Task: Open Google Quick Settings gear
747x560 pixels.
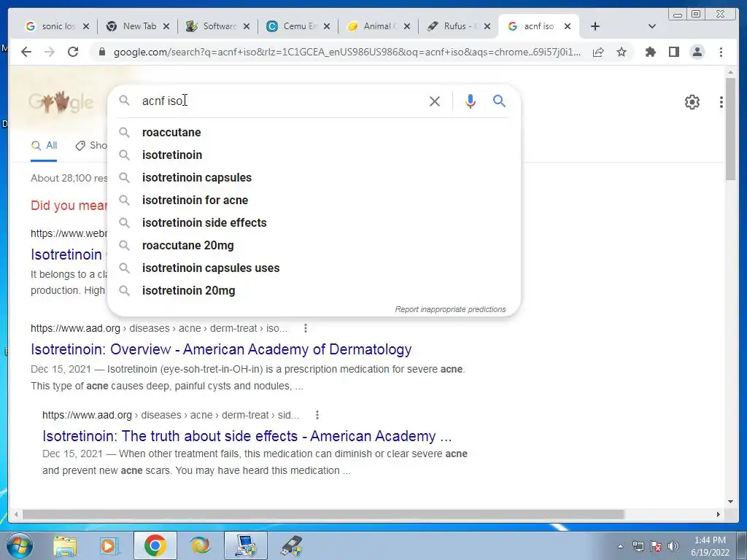Action: 692,102
